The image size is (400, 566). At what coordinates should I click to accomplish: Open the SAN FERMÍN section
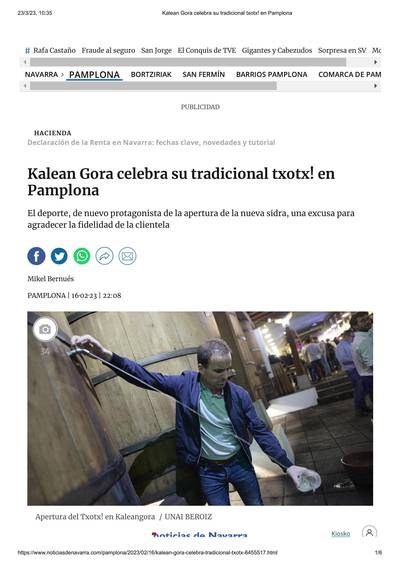click(x=204, y=74)
